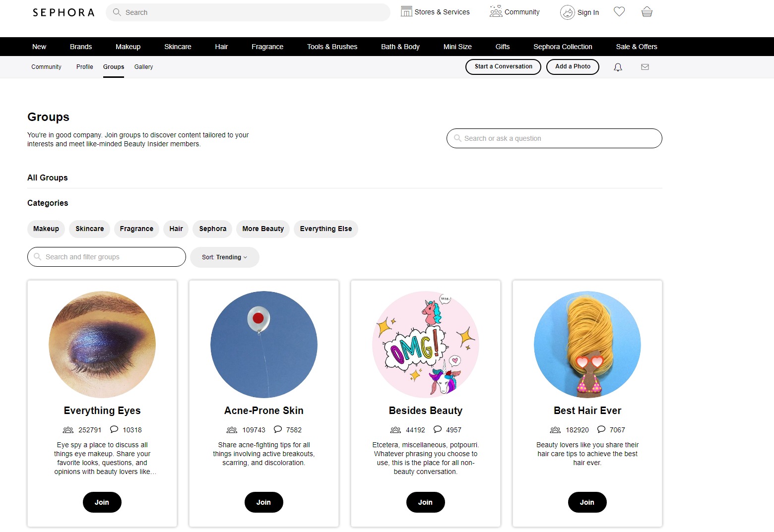
Task: Open the Makeup navigation menu
Action: click(x=128, y=47)
